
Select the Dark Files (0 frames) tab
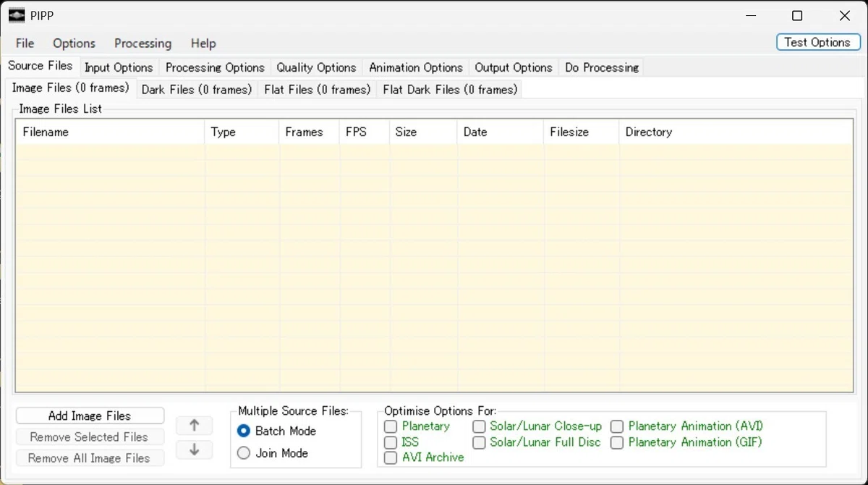click(197, 90)
